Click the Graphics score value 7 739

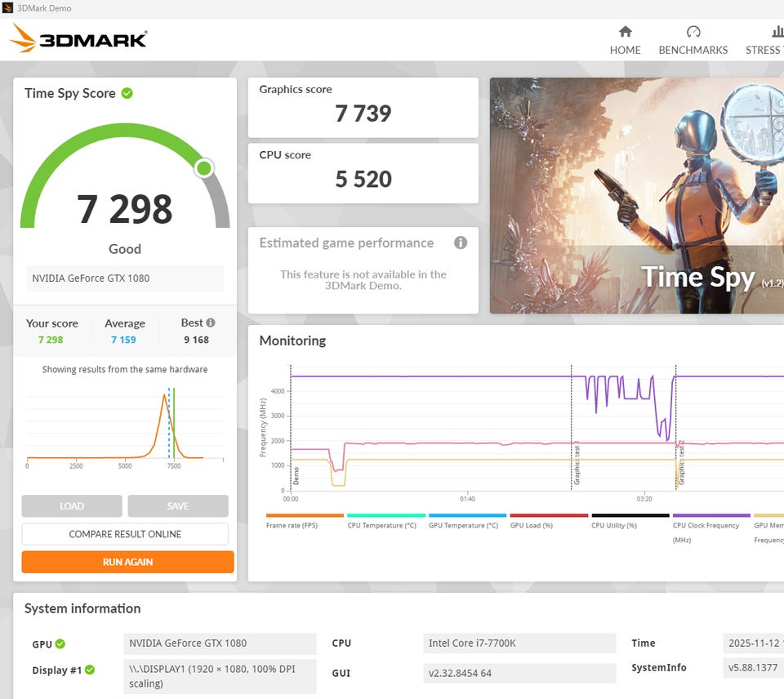(x=363, y=114)
